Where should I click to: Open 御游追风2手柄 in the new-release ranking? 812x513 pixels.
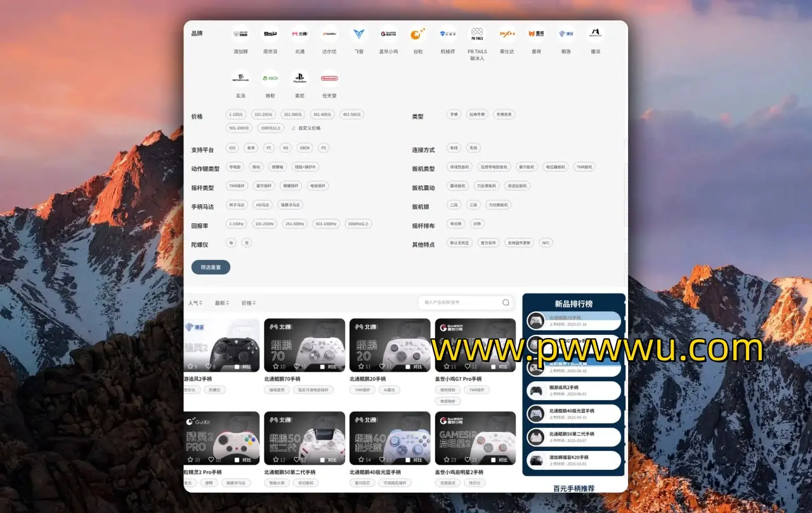(x=574, y=390)
